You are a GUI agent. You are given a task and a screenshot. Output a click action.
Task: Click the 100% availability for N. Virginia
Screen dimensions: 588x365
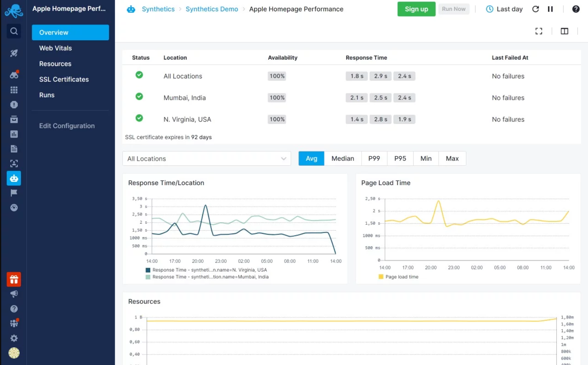point(277,120)
